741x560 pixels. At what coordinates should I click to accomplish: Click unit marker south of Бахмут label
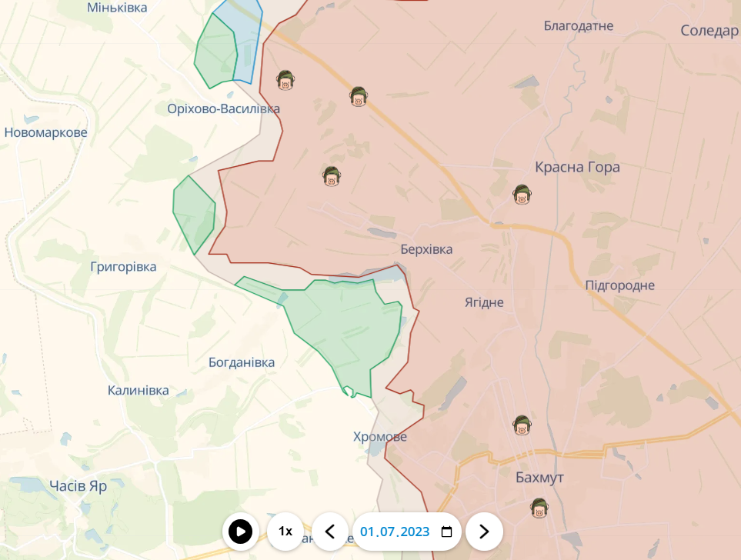539,508
